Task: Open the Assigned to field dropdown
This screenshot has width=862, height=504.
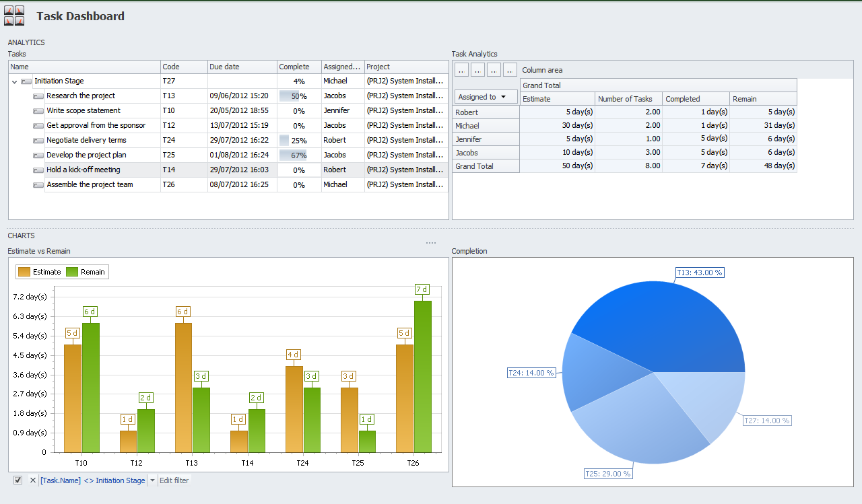Action: click(486, 97)
